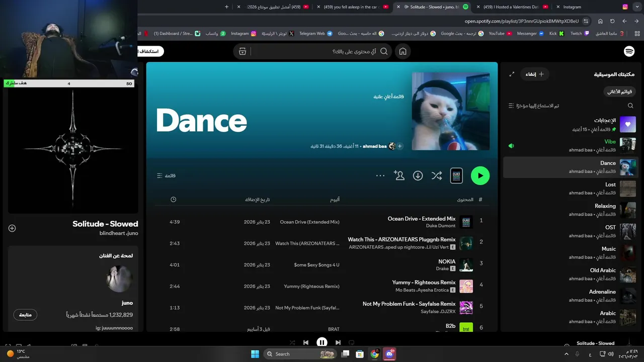Click the Windows taskbar Search box

[x=300, y=354]
